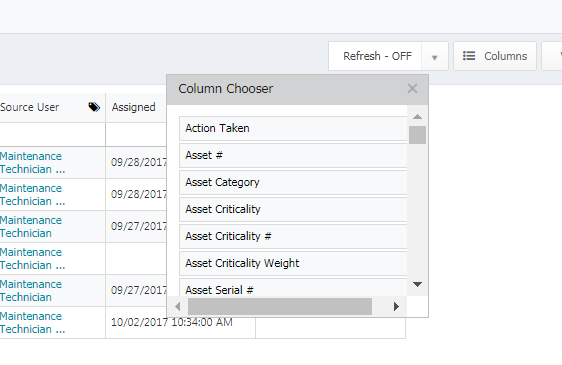Viewport: 562px width, 365px height.
Task: Click the Columns list icon
Action: coord(469,56)
